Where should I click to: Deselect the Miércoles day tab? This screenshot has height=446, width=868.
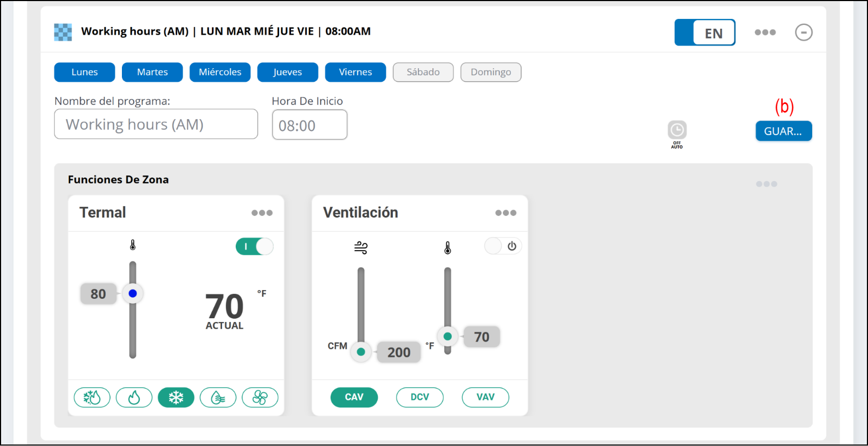pyautogui.click(x=220, y=72)
